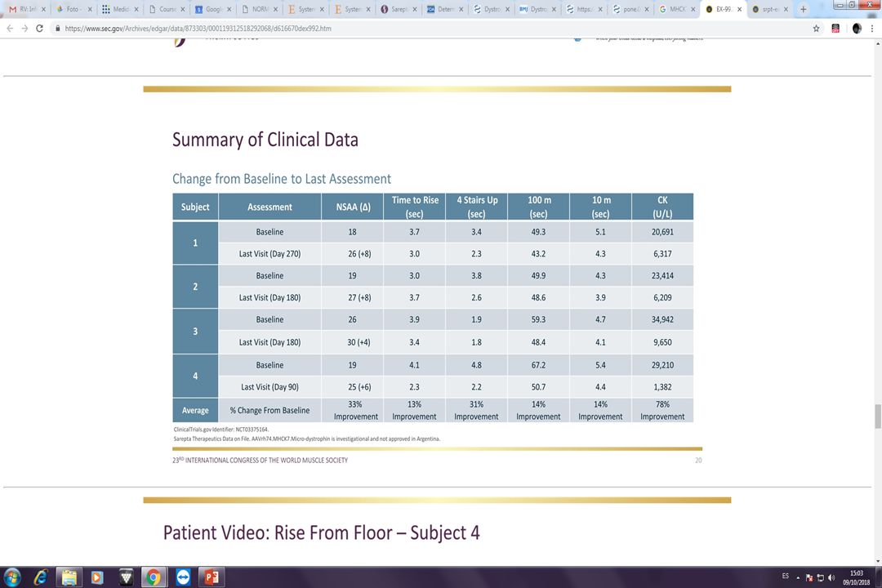Show hidden system tray icons
Viewport: 882px width, 588px height.
point(798,578)
